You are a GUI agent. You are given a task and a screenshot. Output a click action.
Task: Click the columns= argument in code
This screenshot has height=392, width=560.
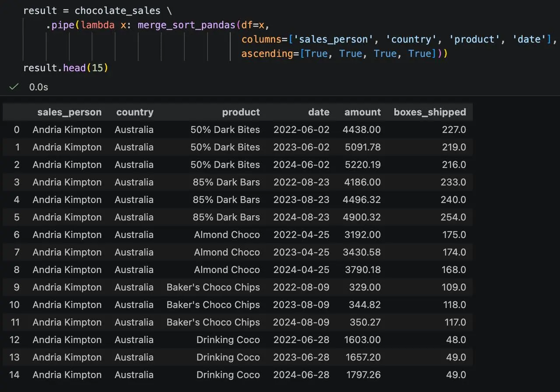click(265, 39)
